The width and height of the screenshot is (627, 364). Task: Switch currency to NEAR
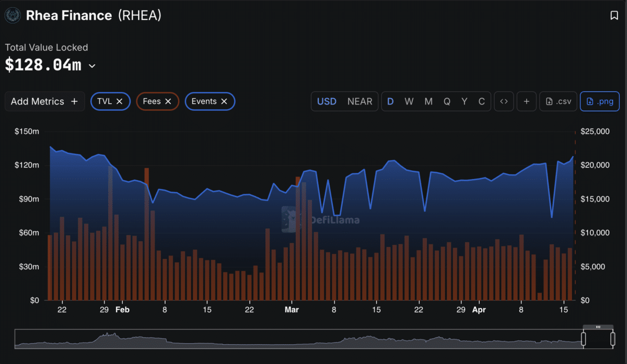(360, 101)
